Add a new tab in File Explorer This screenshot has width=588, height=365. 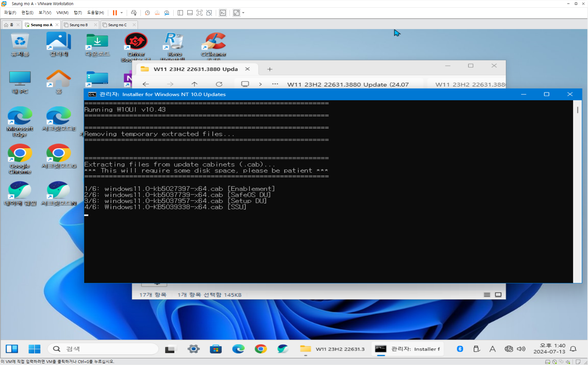pyautogui.click(x=270, y=69)
